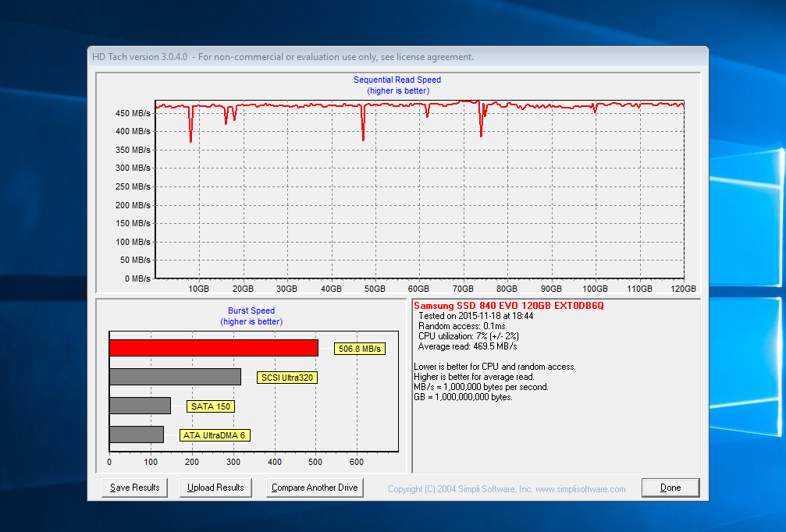Viewport: 786px width, 532px height.
Task: Select the HD Tach version 3.0.4.0 title bar
Action: click(x=398, y=57)
